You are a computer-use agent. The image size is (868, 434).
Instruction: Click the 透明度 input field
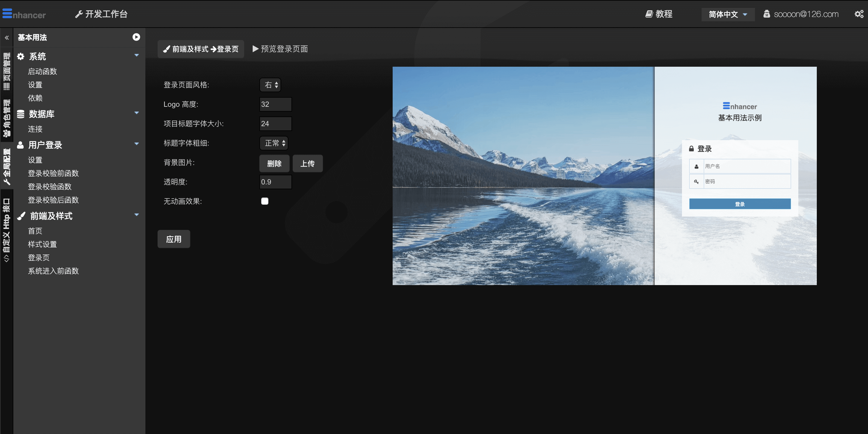click(x=275, y=182)
